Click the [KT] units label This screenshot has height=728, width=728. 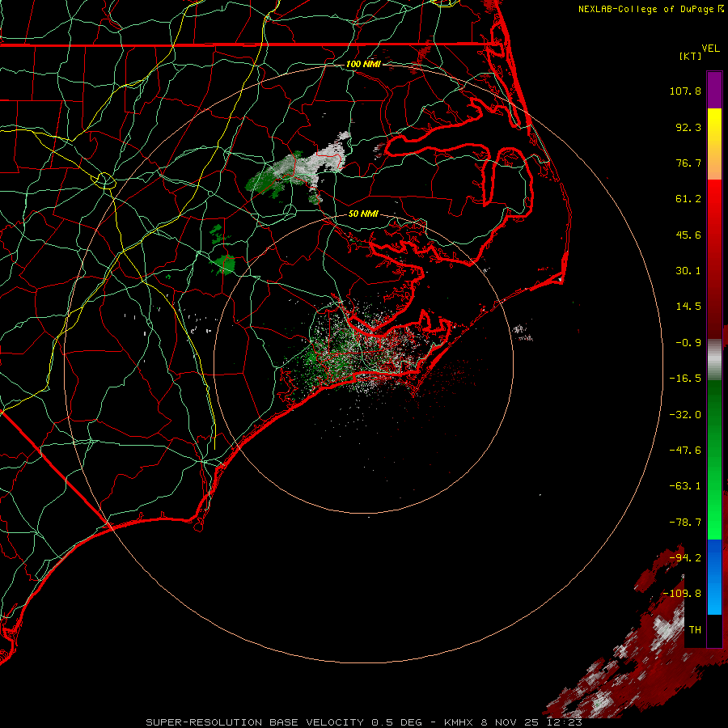coord(690,56)
